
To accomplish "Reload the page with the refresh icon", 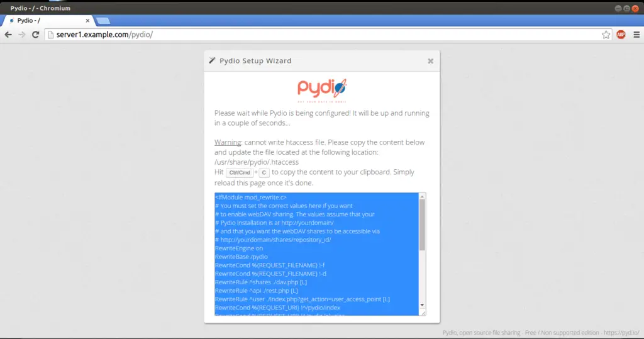I will tap(36, 35).
